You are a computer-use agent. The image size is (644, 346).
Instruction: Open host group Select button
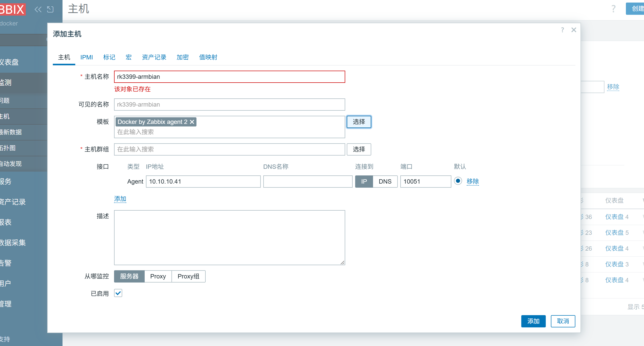[x=359, y=149]
